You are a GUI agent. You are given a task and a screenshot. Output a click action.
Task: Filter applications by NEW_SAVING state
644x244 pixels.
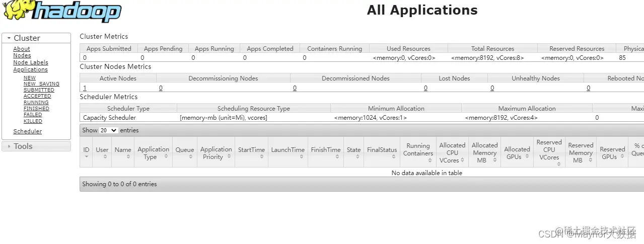(x=41, y=84)
